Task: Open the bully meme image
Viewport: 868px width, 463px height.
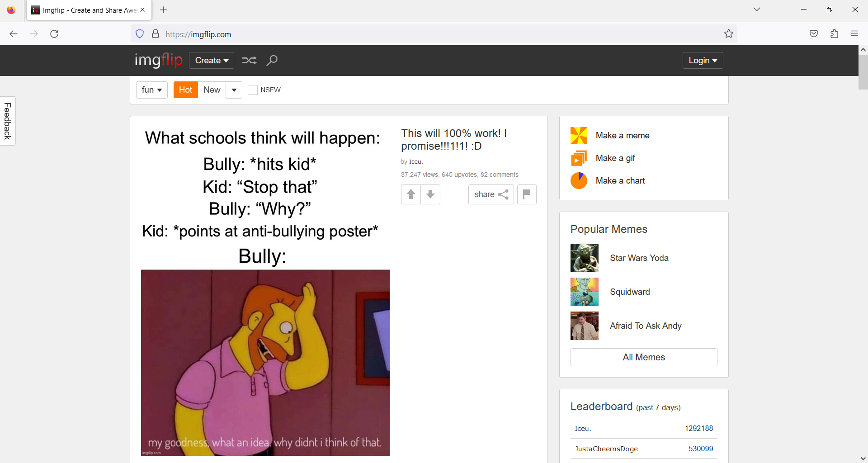Action: [x=265, y=292]
